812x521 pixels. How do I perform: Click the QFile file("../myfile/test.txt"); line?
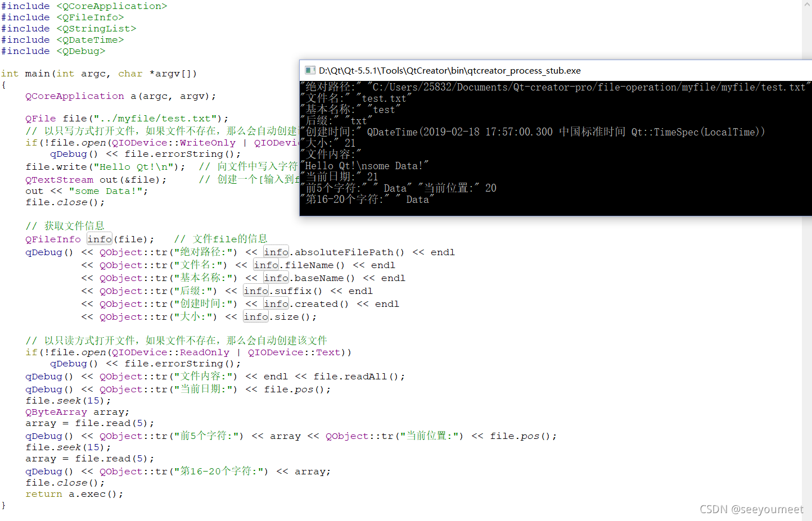pos(127,119)
